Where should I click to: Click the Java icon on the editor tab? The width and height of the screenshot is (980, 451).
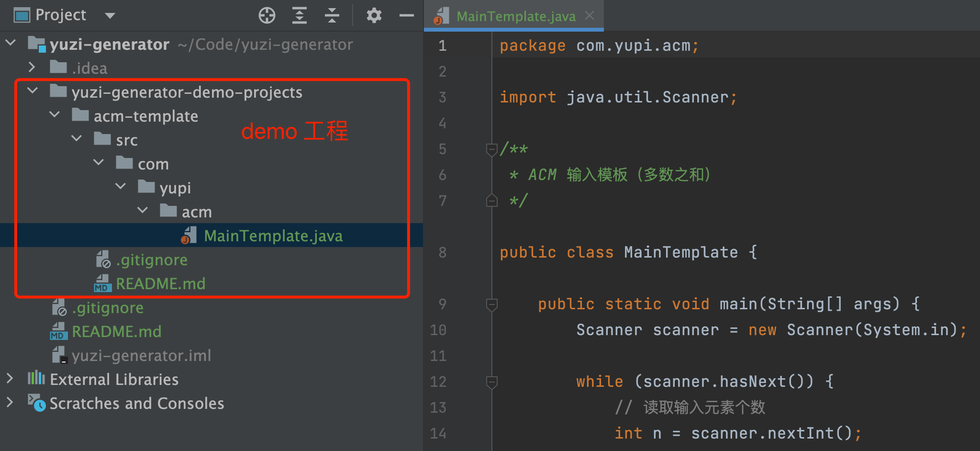[442, 16]
